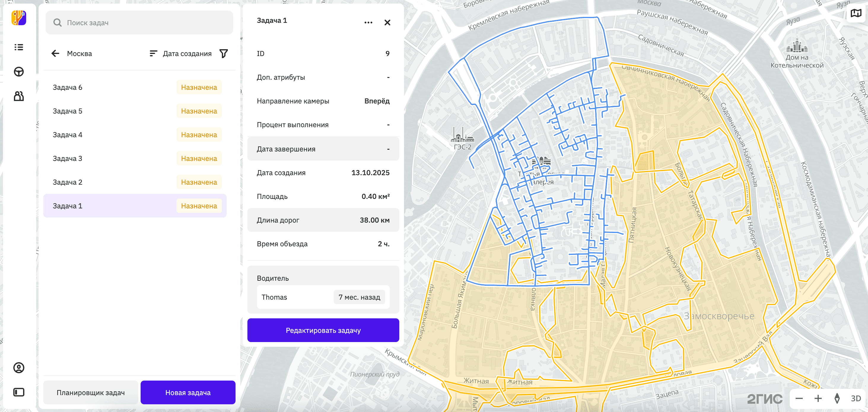Open the profile account icon
This screenshot has width=868, height=412.
tap(19, 368)
